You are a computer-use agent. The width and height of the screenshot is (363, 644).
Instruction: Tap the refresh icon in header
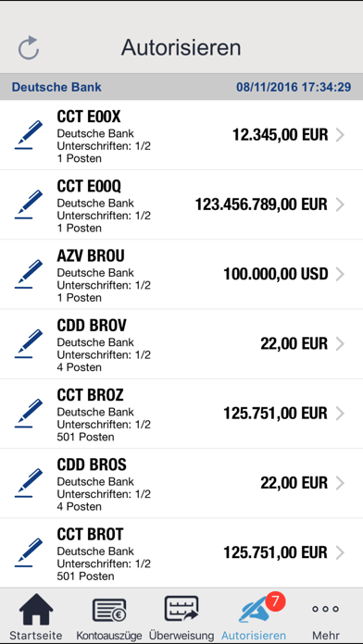29,48
